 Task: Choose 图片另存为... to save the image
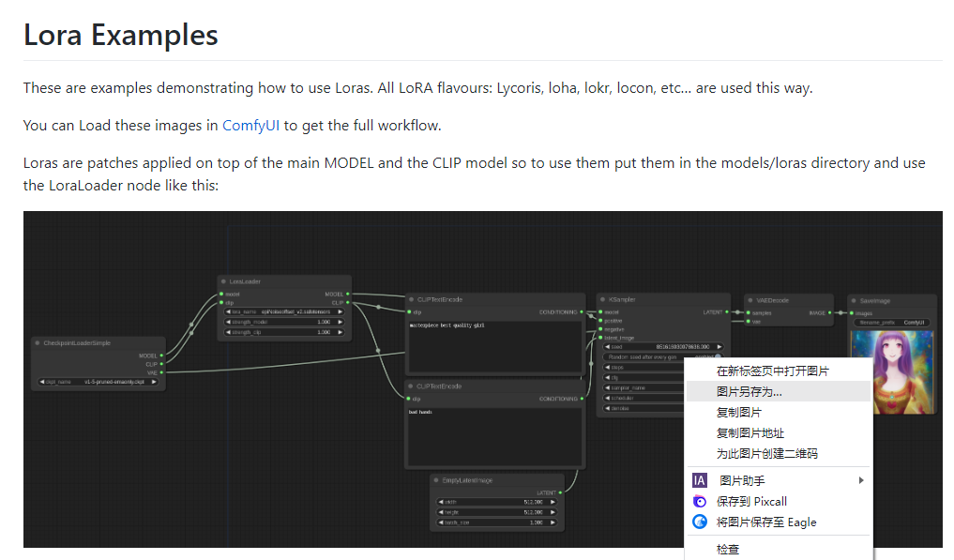pyautogui.click(x=779, y=391)
